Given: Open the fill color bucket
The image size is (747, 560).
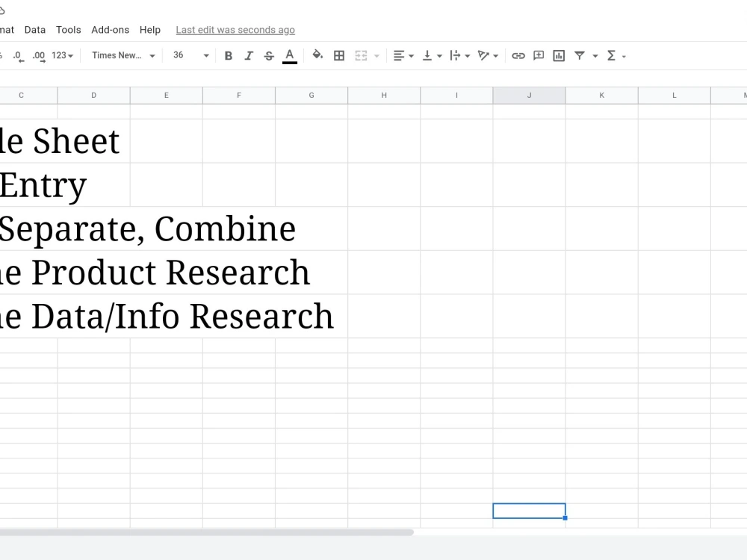Looking at the screenshot, I should [317, 55].
